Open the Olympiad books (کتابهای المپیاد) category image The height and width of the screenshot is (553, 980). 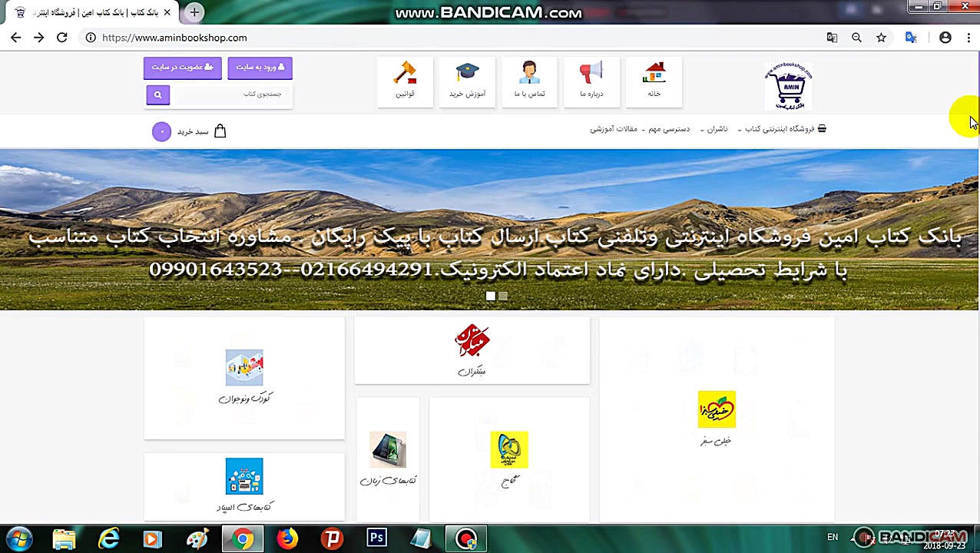pos(244,476)
